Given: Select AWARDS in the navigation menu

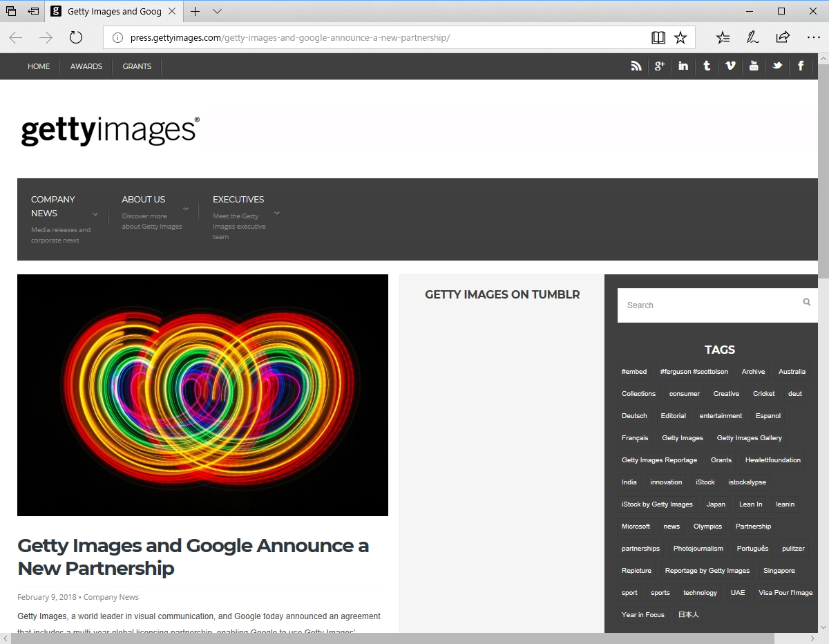Looking at the screenshot, I should tap(86, 66).
